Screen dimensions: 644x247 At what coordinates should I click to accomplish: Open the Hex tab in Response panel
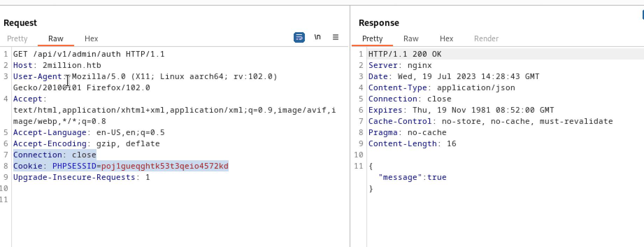pos(446,38)
